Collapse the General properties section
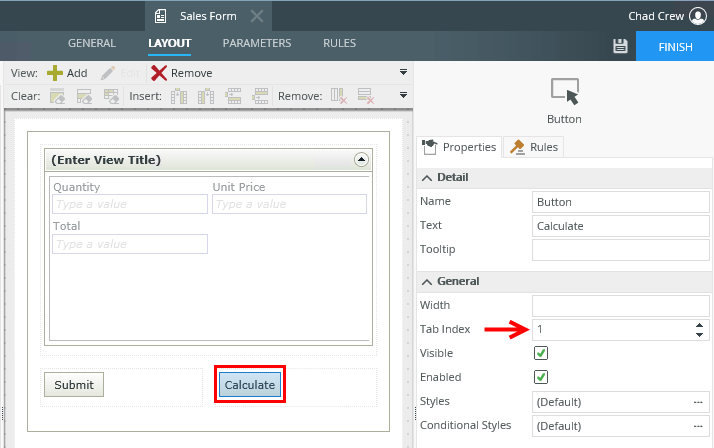The image size is (714, 448). [429, 281]
